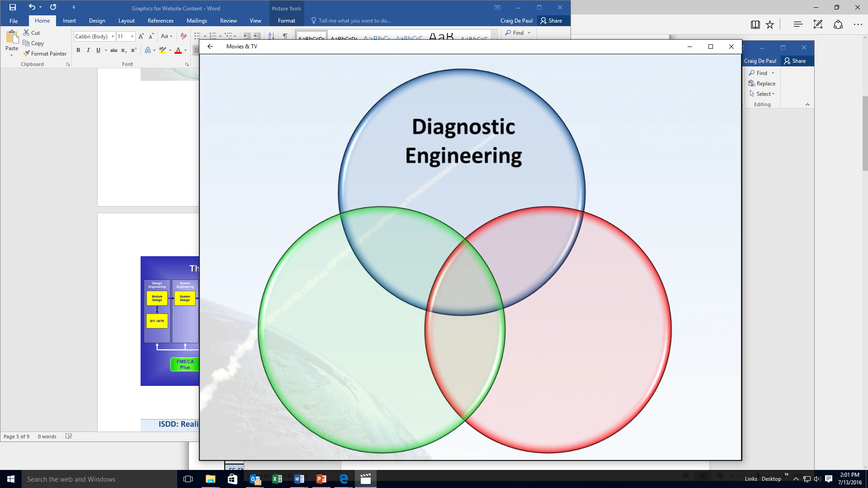Click the Increase Font Size icon
Image resolution: width=868 pixels, height=488 pixels.
click(141, 36)
